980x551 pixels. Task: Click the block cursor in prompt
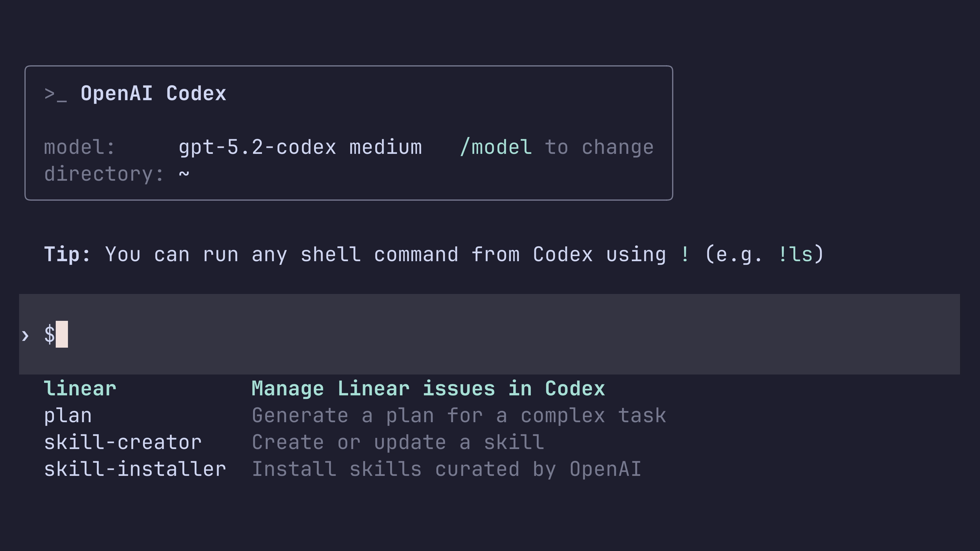coord(62,334)
